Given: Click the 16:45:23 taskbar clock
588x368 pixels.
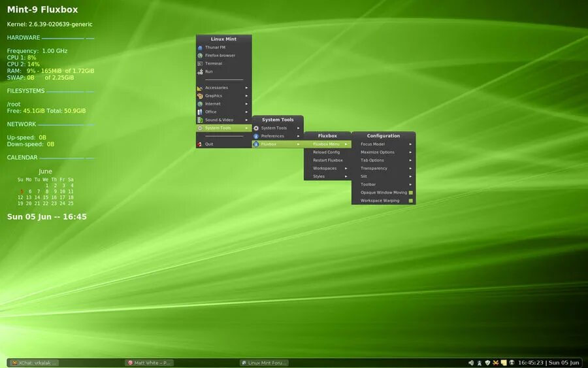Looking at the screenshot, I should (531, 363).
